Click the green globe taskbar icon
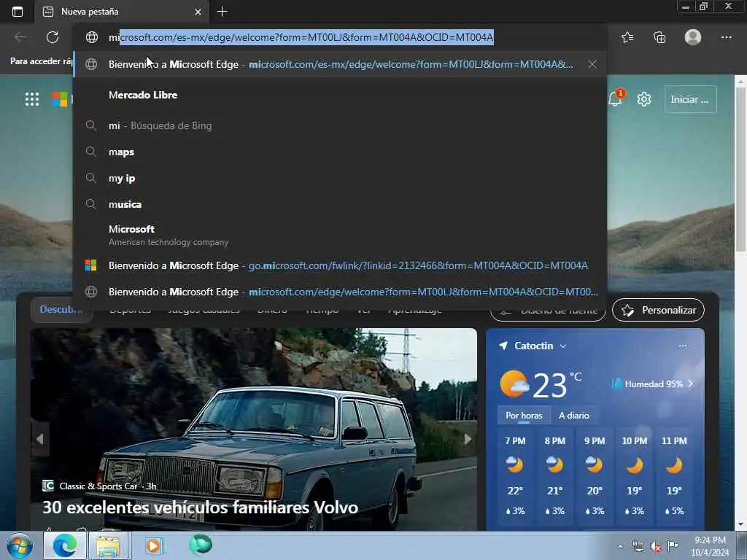 [x=201, y=545]
